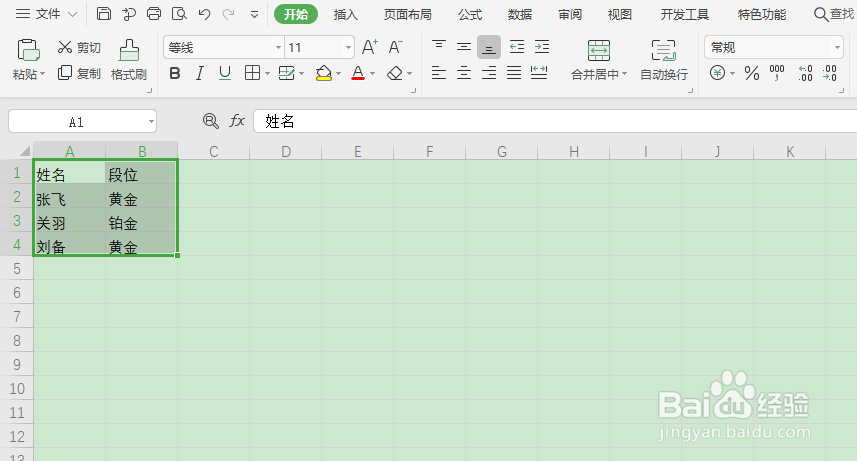This screenshot has height=461, width=857.
Task: Switch to the 数据 tab
Action: point(520,15)
